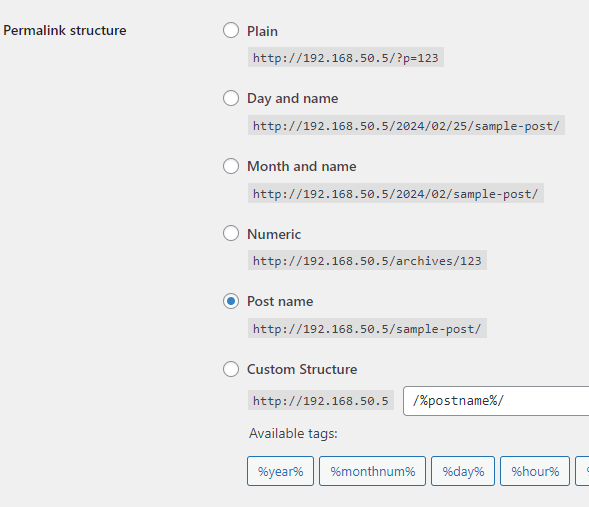Image resolution: width=589 pixels, height=507 pixels.
Task: Click the base URL prefix before custom field
Action: pyautogui.click(x=320, y=400)
